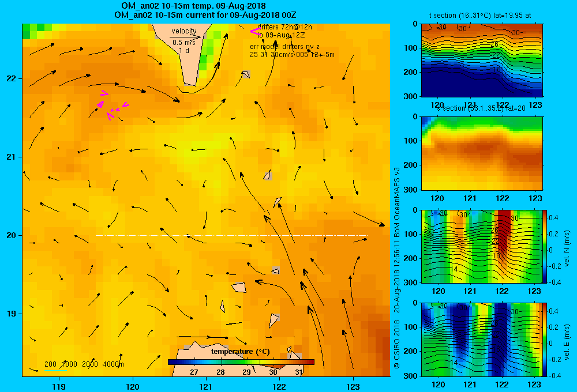Click colorbar tick label '28'
Viewport: 577px width, 392px height.
pyautogui.click(x=220, y=372)
